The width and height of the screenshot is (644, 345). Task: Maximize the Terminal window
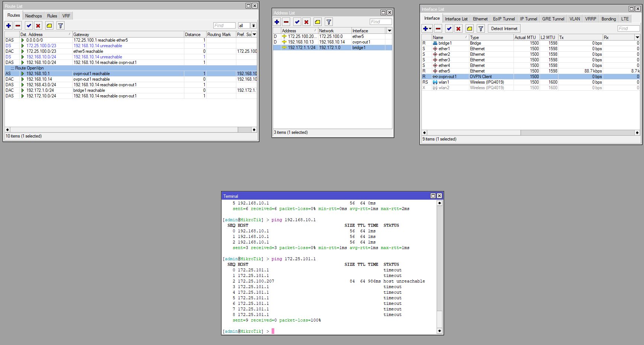click(433, 196)
